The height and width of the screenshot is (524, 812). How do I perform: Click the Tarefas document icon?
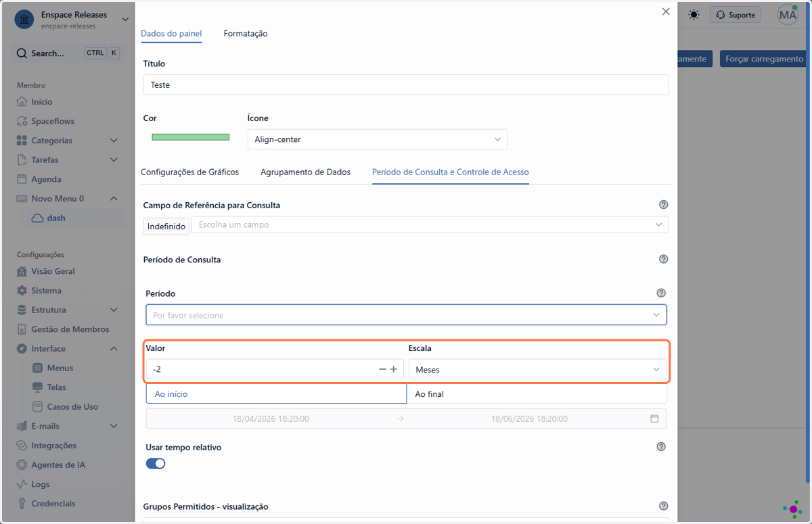click(x=22, y=160)
